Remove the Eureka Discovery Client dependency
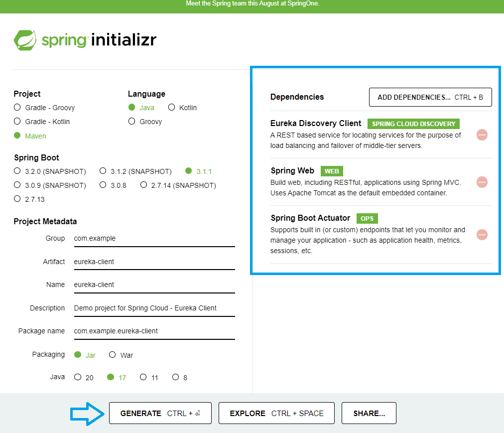The width and height of the screenshot is (504, 433). [x=482, y=135]
